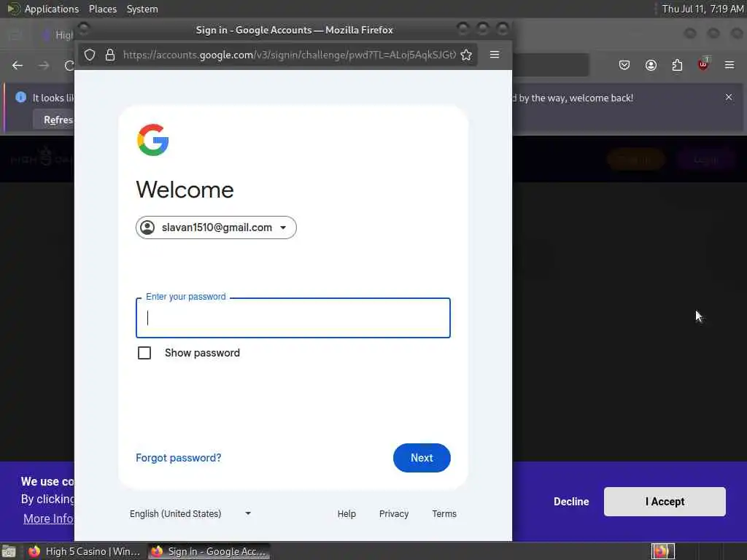Open the Pocket icon in Firefox toolbar
Screen dimensions: 747x560
624,65
